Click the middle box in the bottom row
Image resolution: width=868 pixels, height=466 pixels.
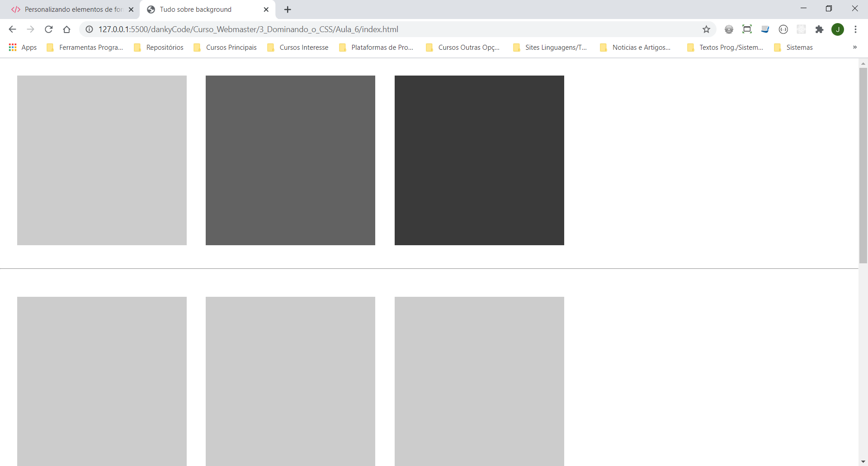pyautogui.click(x=290, y=381)
